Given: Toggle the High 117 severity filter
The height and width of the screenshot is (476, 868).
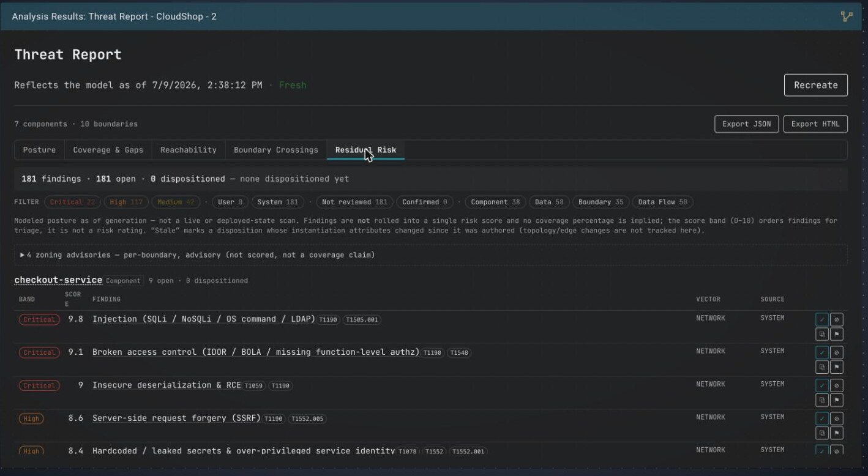Looking at the screenshot, I should (125, 202).
